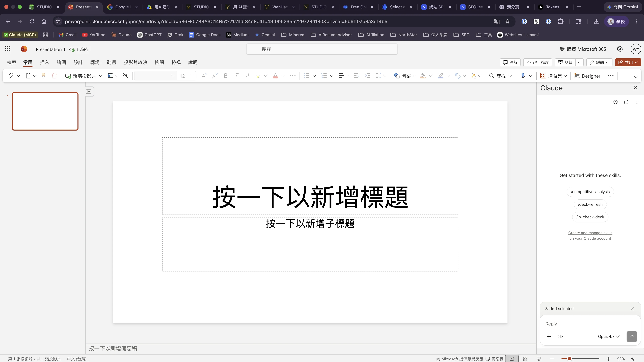Screen dimensions: 644x362
Task: Click the shape fill bucket icon
Action: tap(423, 76)
